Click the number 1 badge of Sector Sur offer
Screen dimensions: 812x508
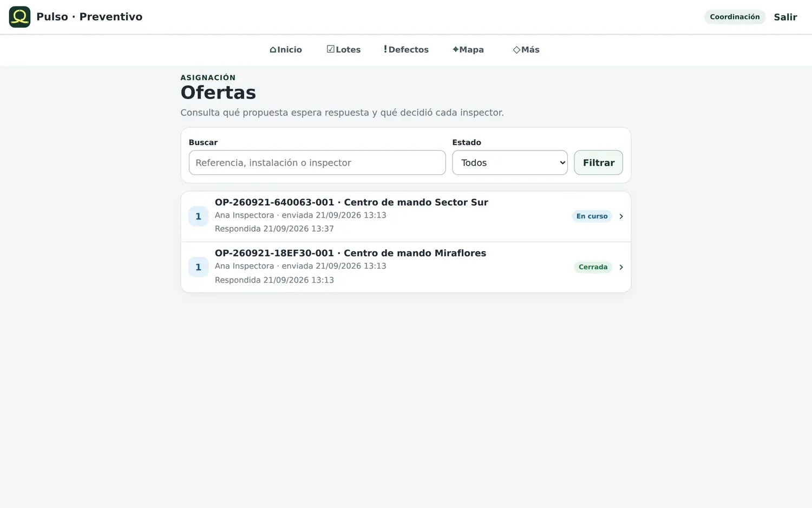pyautogui.click(x=198, y=216)
